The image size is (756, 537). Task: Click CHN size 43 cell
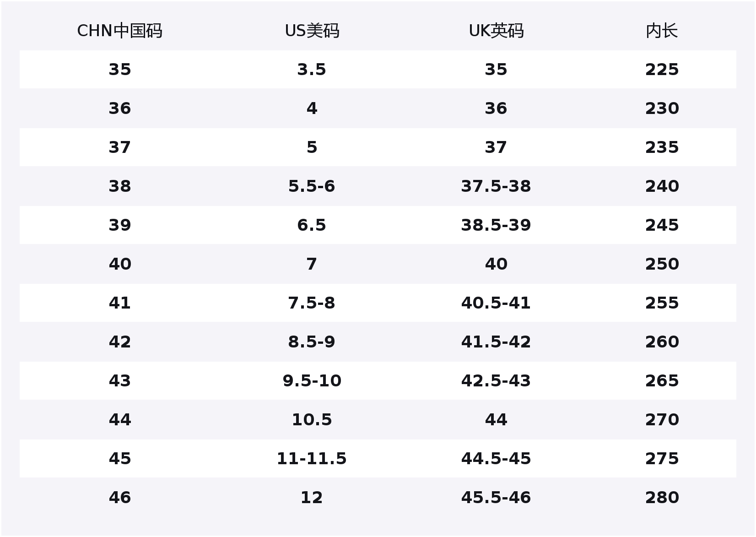pos(119,381)
